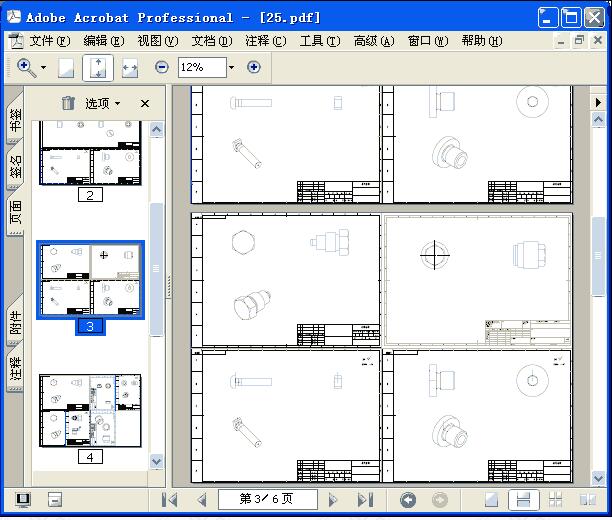The width and height of the screenshot is (612, 520).
Task: Go to previous view with back arrow
Action: (408, 499)
